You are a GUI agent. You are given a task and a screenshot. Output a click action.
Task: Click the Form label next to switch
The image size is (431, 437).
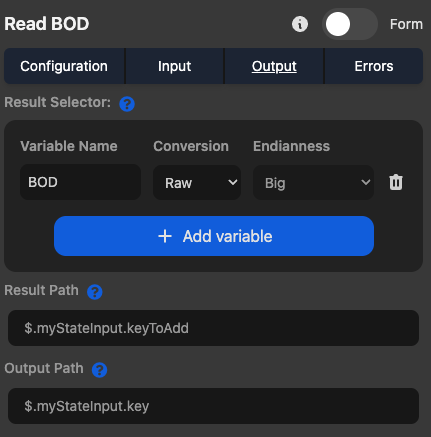tap(406, 24)
